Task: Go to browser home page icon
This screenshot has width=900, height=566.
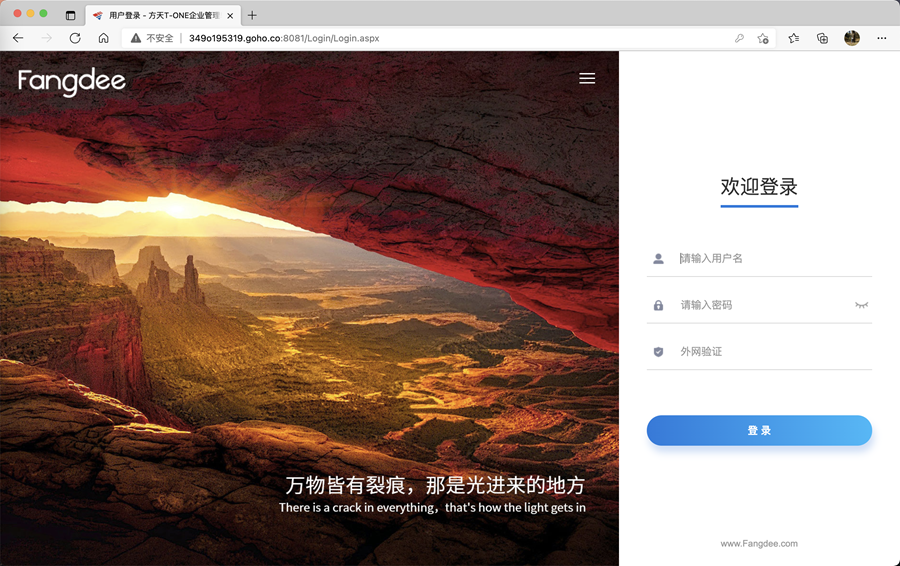Action: click(x=103, y=38)
